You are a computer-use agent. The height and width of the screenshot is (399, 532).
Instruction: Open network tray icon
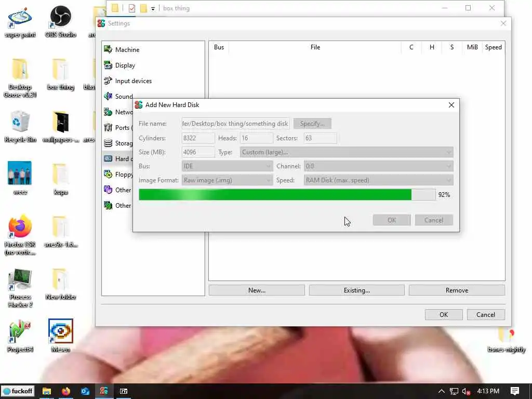(x=454, y=392)
